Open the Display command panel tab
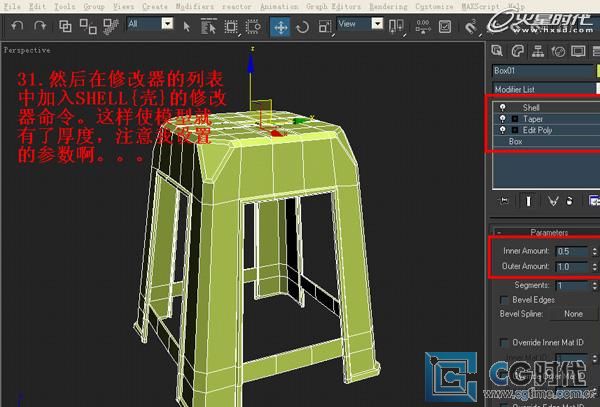 coord(578,51)
